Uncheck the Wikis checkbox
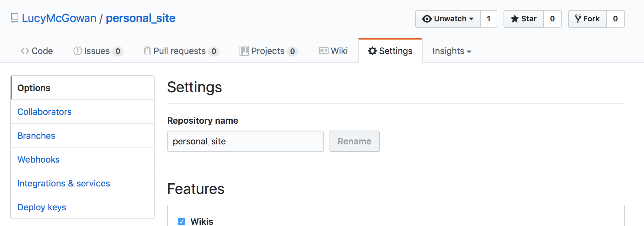Screen dimensions: 644x226 coord(182,222)
